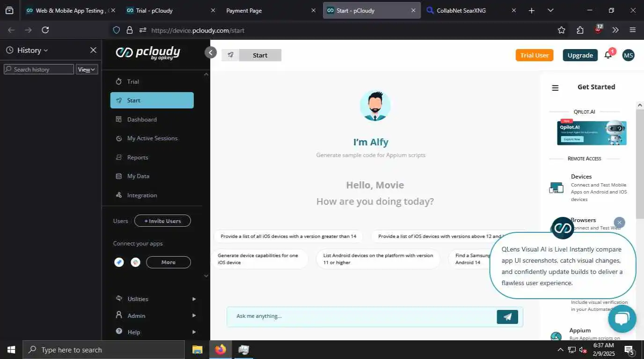644x359 pixels.
Task: Choose prompt about iOS version greater than 14
Action: (x=288, y=236)
